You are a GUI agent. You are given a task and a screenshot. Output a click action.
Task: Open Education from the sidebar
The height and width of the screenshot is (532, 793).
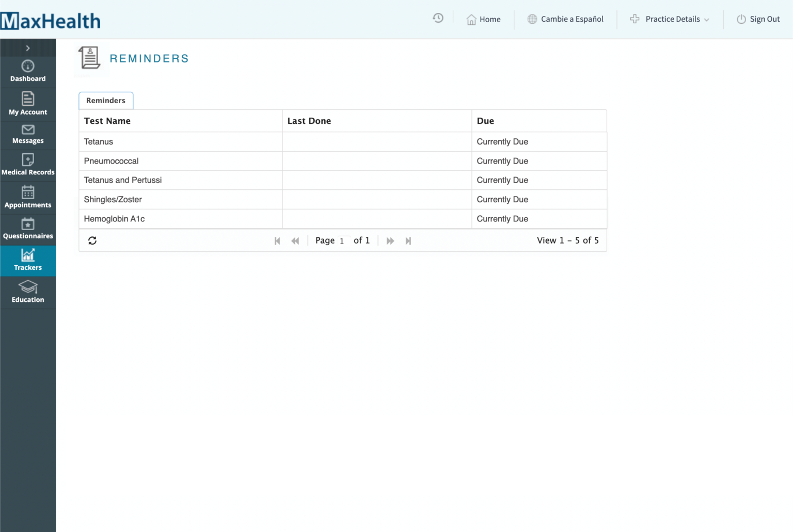coord(28,292)
